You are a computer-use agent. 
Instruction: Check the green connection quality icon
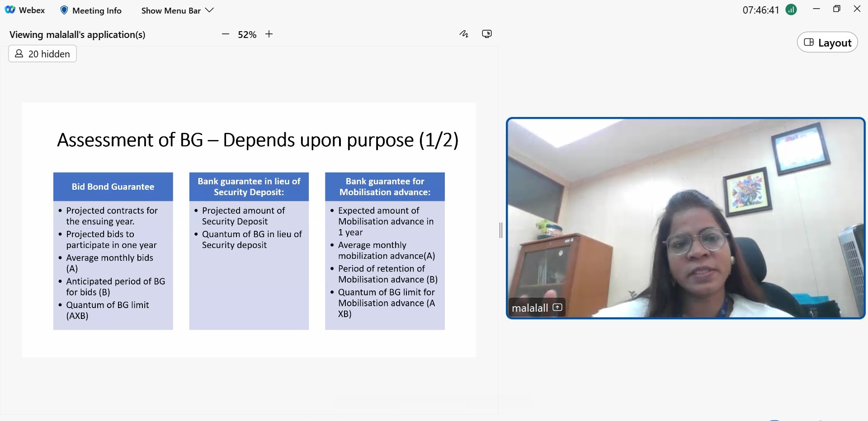click(x=791, y=10)
